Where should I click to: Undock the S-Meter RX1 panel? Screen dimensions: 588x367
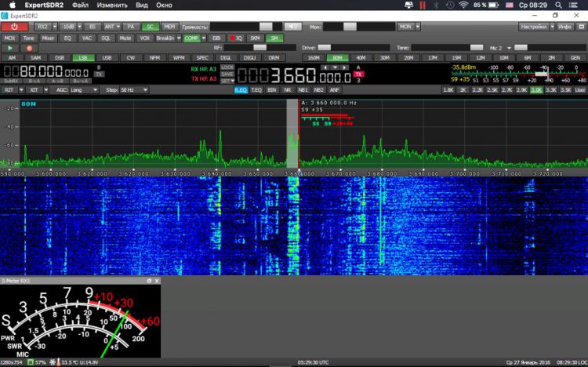pos(149,281)
